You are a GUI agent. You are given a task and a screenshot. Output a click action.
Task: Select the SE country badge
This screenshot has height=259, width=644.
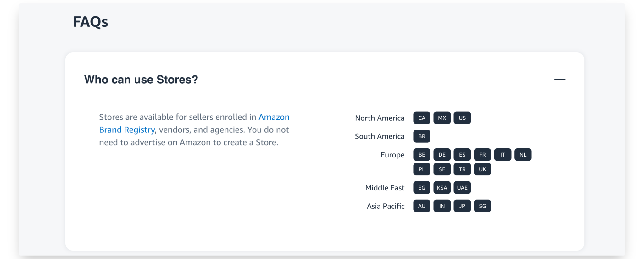click(442, 169)
